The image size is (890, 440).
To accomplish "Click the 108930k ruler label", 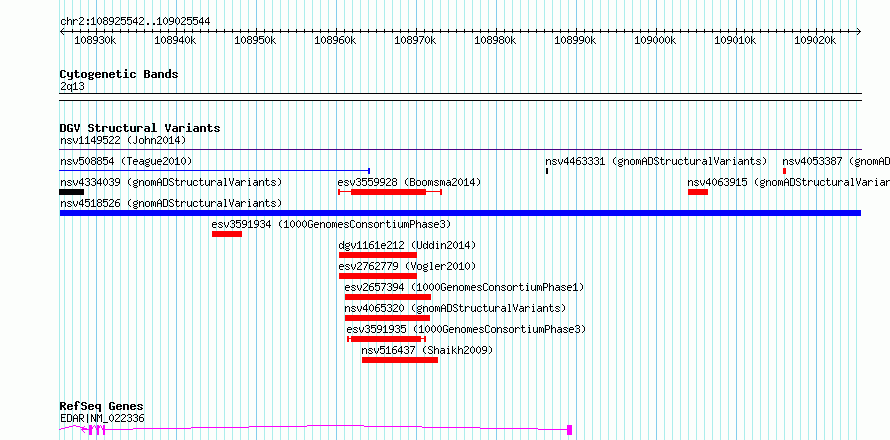I will click(95, 40).
